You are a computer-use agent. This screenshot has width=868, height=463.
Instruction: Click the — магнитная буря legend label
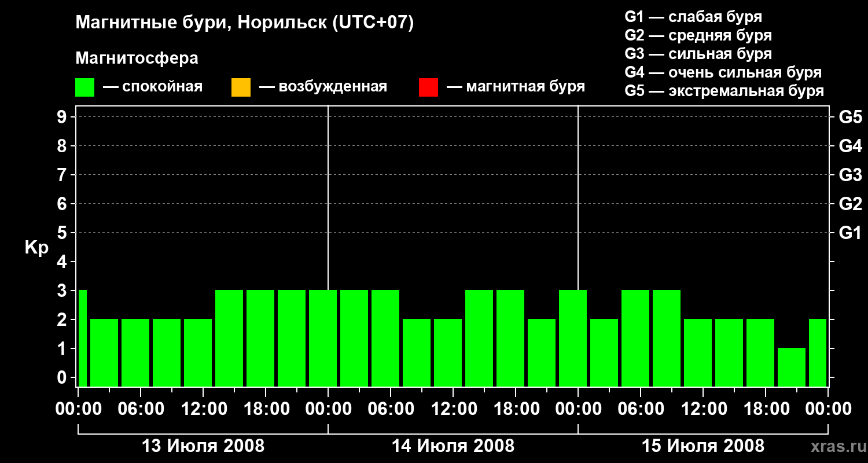point(516,87)
